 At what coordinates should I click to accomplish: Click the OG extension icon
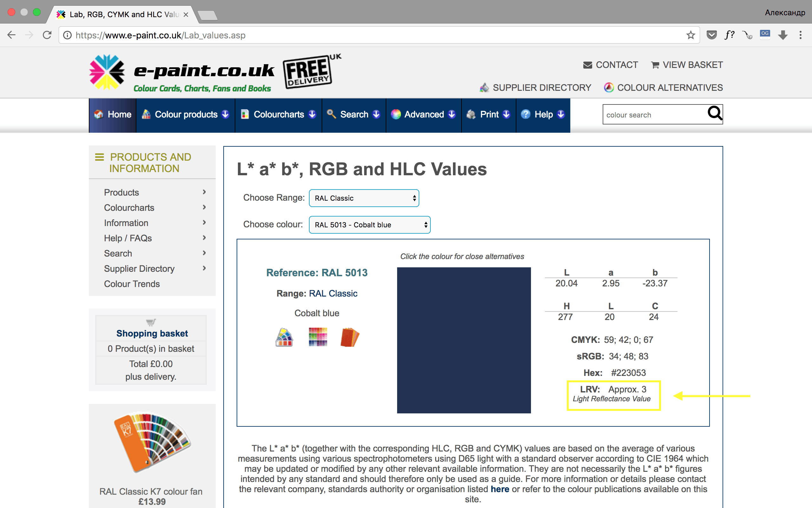tap(765, 34)
